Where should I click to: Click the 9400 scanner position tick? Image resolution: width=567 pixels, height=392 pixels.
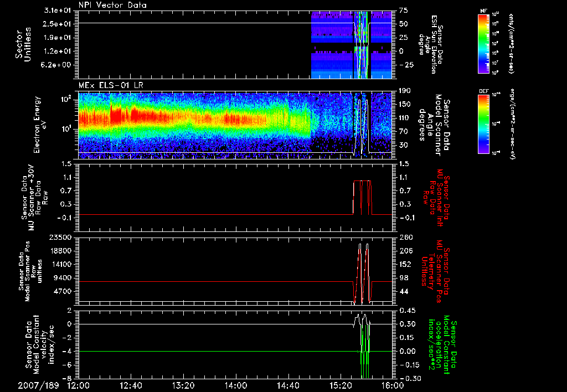pos(63,278)
